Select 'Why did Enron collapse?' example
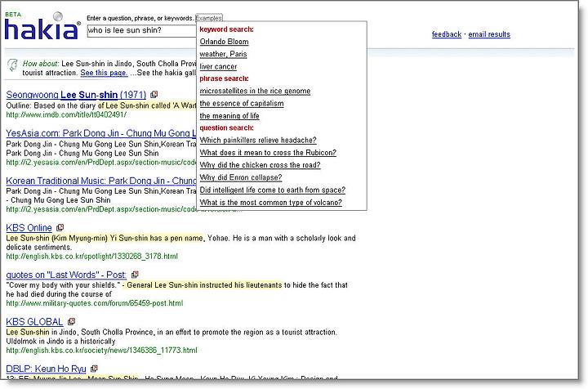The width and height of the screenshot is (588, 389). [x=241, y=177]
